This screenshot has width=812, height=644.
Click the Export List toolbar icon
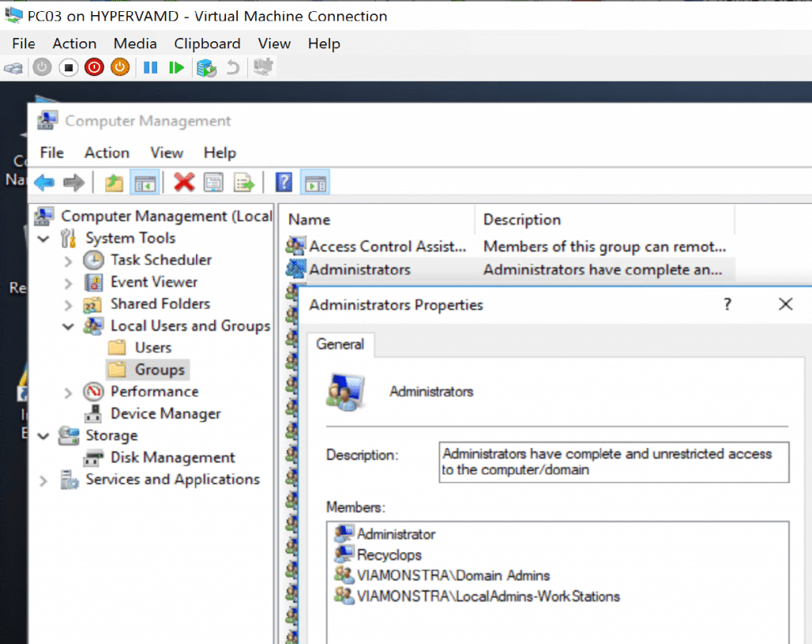click(243, 182)
